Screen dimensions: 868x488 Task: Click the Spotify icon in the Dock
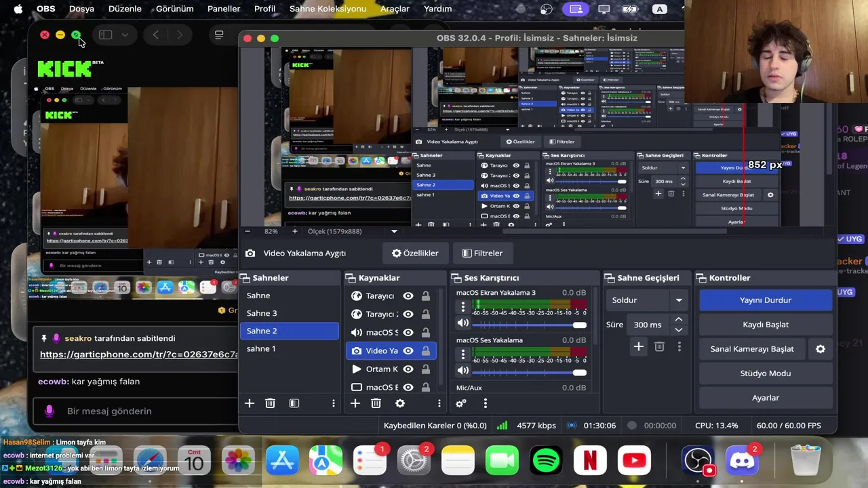click(x=547, y=461)
